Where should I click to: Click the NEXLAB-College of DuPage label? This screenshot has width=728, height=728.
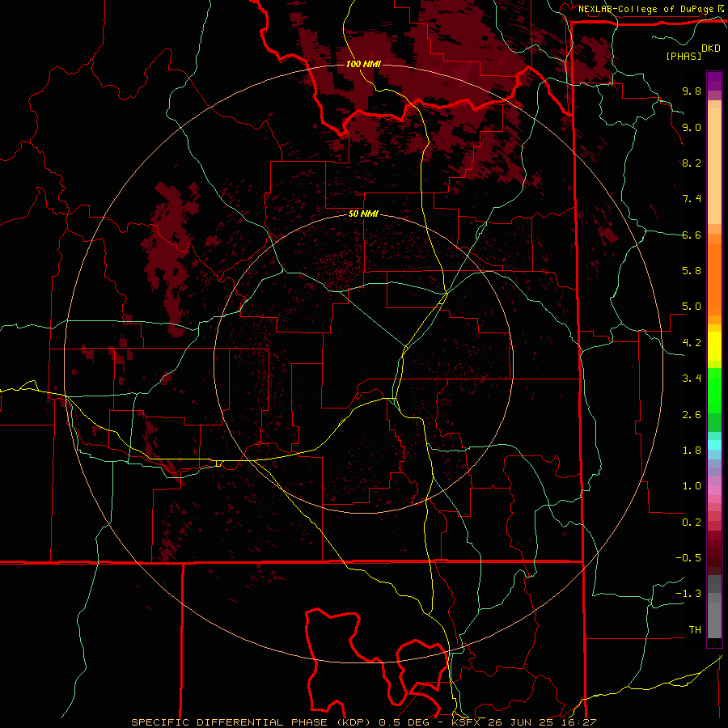[x=645, y=9]
